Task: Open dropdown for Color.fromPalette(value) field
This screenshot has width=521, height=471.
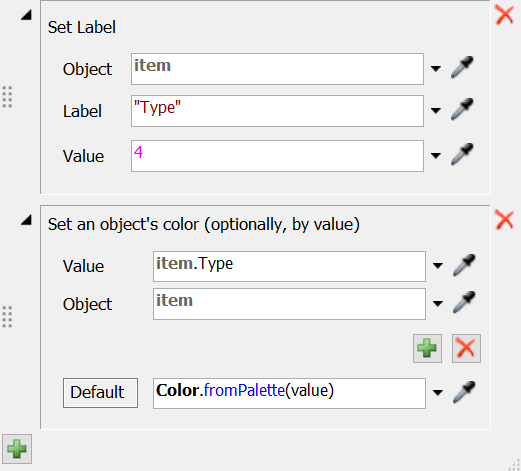Action: pyautogui.click(x=438, y=393)
